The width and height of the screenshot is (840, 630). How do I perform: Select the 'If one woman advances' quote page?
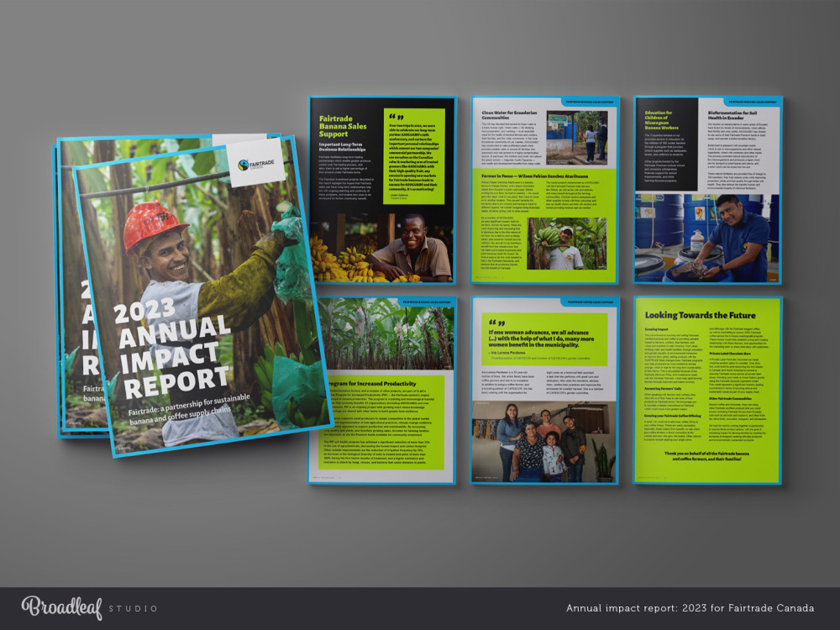pos(545,390)
